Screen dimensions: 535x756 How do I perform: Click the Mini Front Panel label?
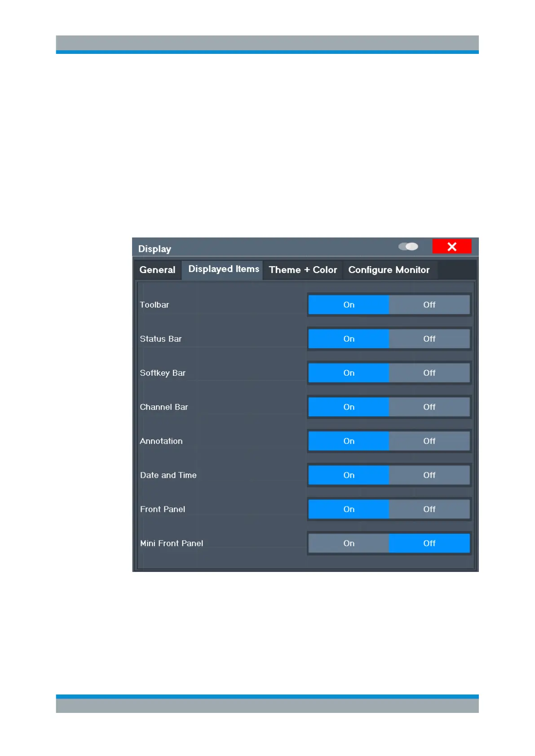[172, 544]
